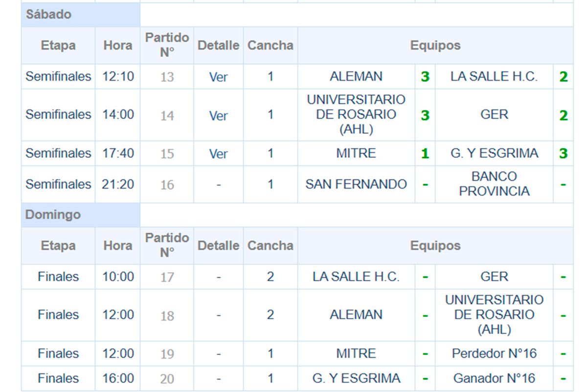Viewport: 587px width, 392px height.
Task: Click LA SALLE H.C. in the 10:00 final
Action: pos(356,277)
